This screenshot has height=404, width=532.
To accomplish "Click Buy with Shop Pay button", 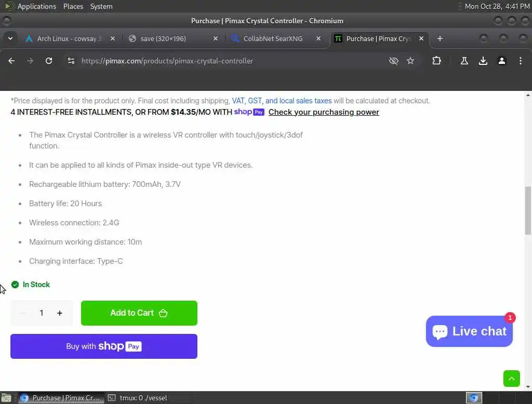I will (104, 346).
